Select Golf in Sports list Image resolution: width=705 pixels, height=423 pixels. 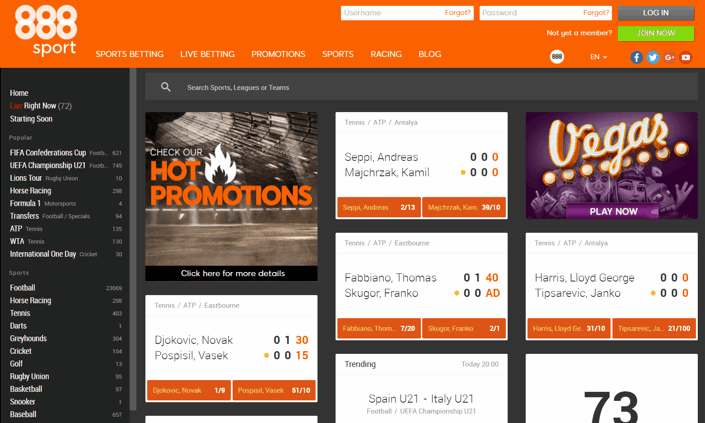(66, 364)
